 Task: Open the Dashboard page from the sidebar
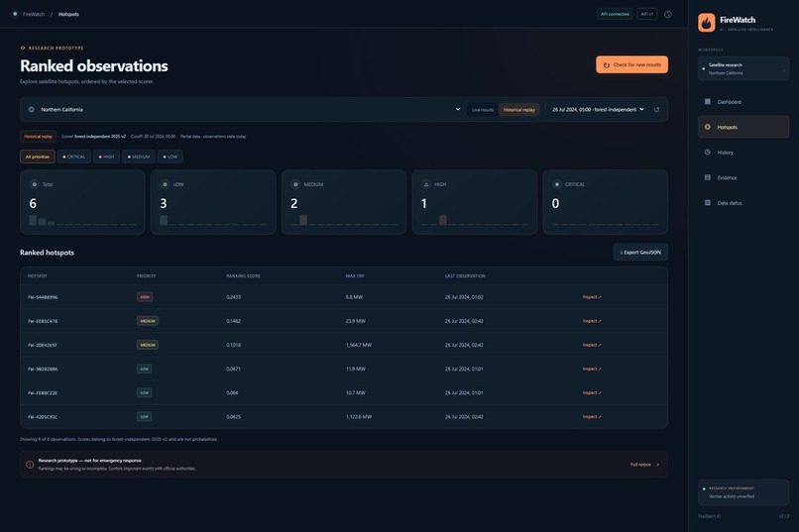(x=743, y=102)
